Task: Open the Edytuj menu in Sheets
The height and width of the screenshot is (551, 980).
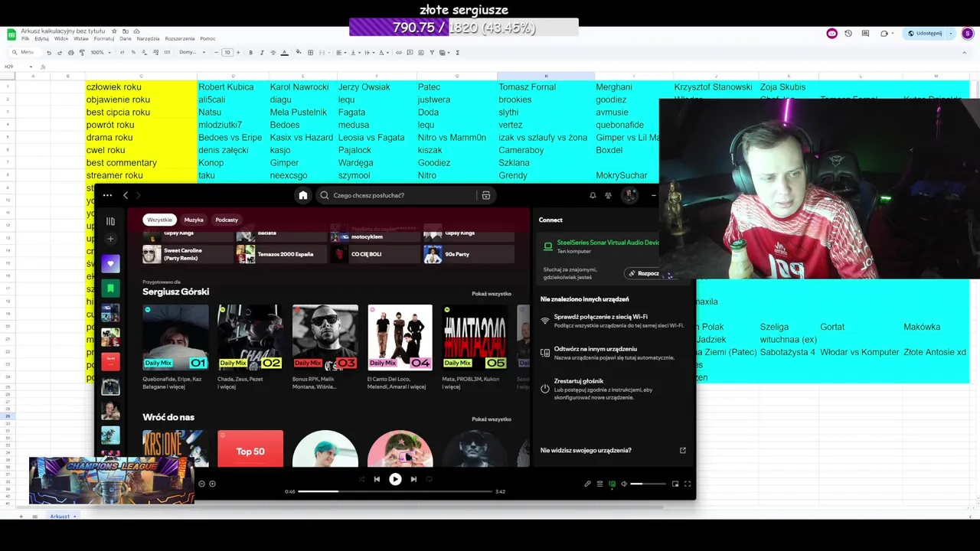Action: point(41,38)
